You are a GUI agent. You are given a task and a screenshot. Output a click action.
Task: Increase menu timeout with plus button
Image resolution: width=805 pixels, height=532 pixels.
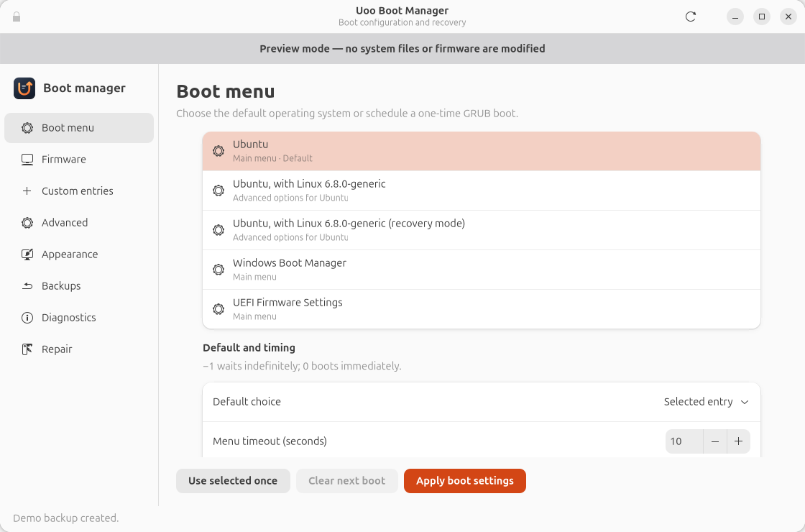739,441
